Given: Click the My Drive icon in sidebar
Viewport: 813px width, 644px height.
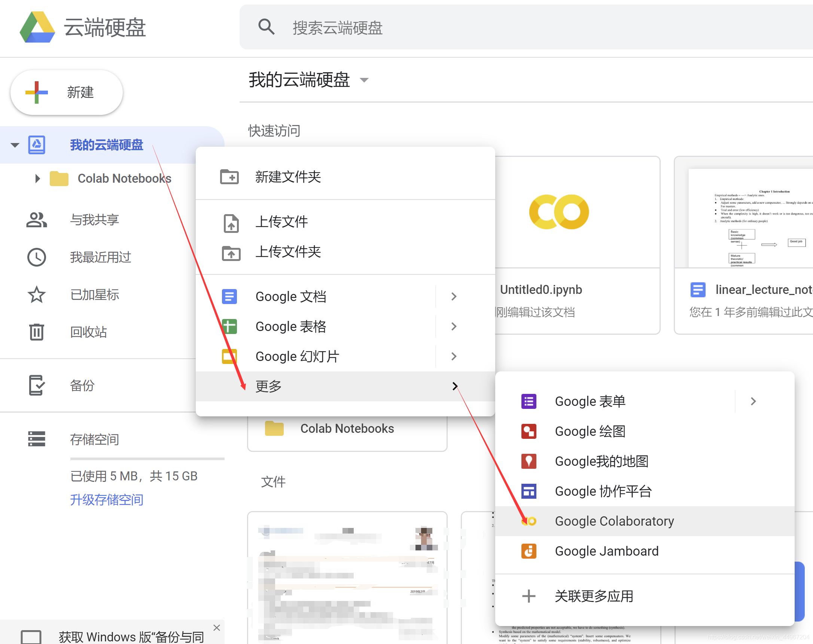Looking at the screenshot, I should pos(37,145).
